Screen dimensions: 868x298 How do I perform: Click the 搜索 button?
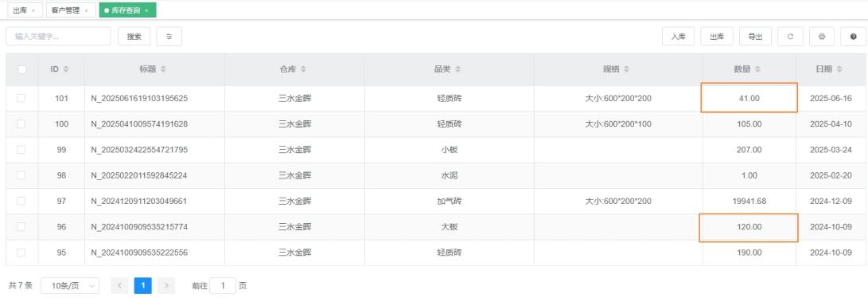tap(134, 37)
